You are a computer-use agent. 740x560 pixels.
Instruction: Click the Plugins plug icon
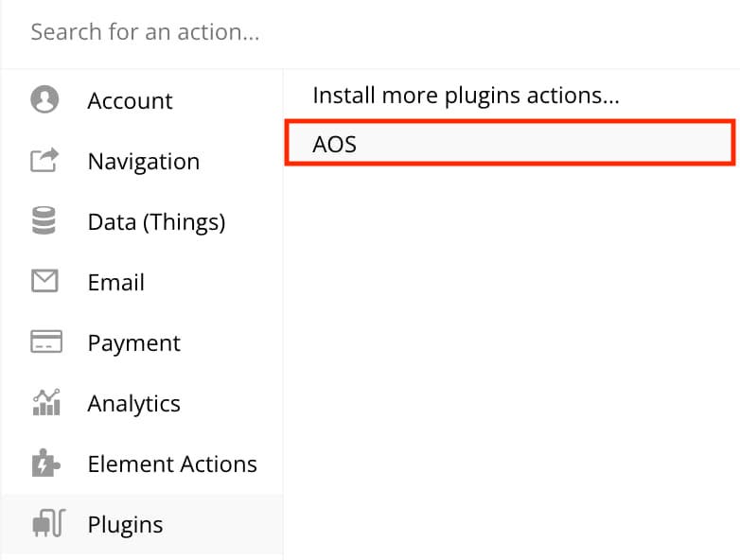click(x=48, y=523)
